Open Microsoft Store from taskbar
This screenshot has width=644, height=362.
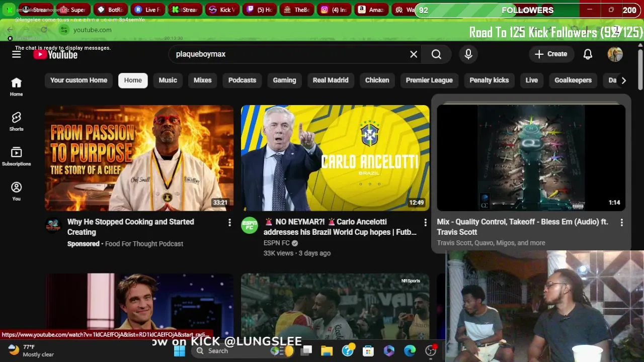368,351
